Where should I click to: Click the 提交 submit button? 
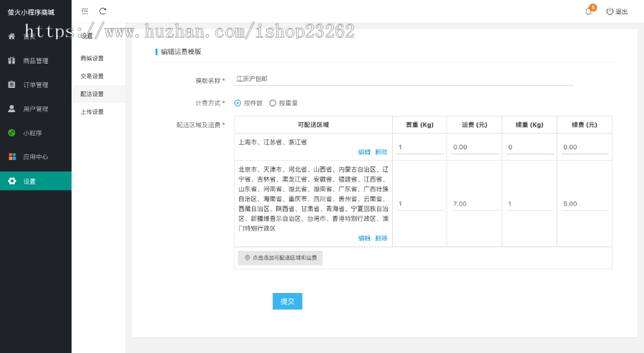point(288,302)
